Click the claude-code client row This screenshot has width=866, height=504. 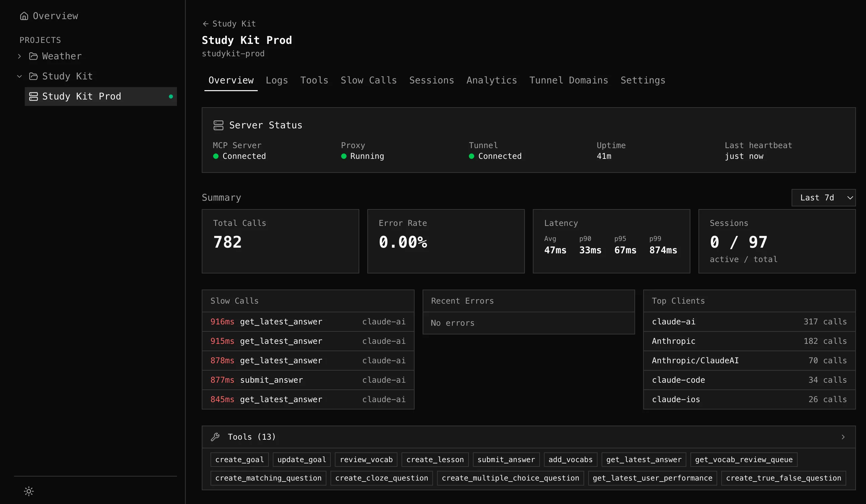(x=749, y=380)
